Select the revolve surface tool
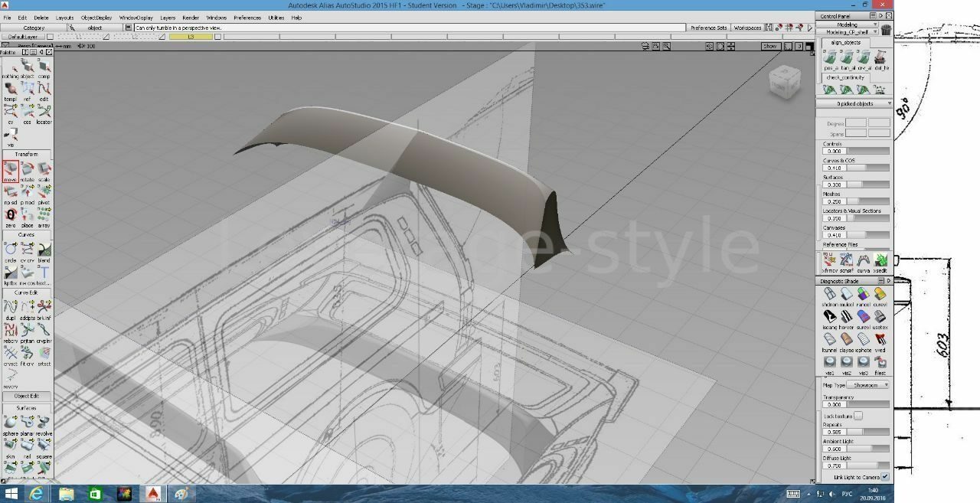Screen dimensions: 980x503 point(44,423)
